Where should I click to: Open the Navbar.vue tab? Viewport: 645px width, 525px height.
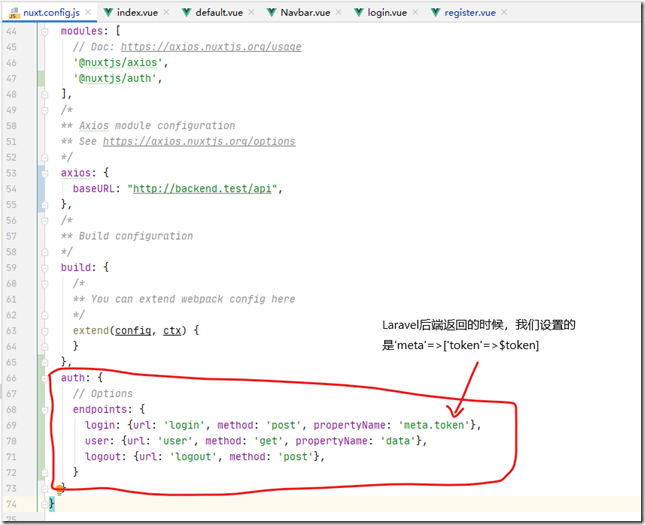point(305,12)
